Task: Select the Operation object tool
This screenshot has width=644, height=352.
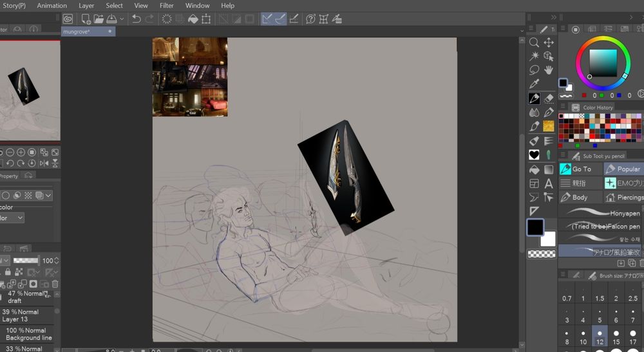Action: [x=549, y=56]
